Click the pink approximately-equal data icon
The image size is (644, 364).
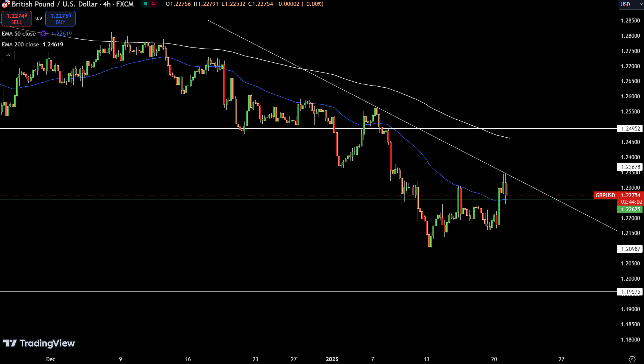[153, 4]
